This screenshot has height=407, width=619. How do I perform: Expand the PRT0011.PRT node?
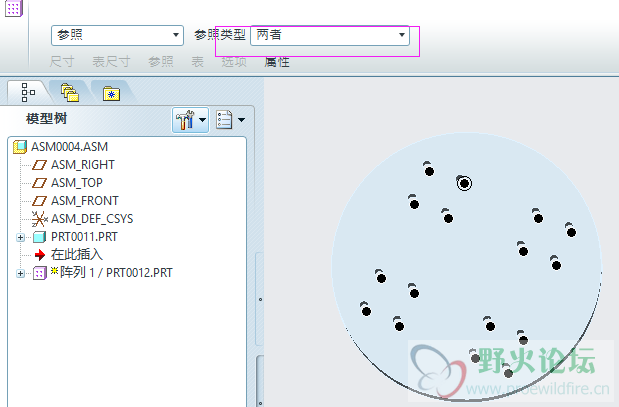(x=21, y=237)
